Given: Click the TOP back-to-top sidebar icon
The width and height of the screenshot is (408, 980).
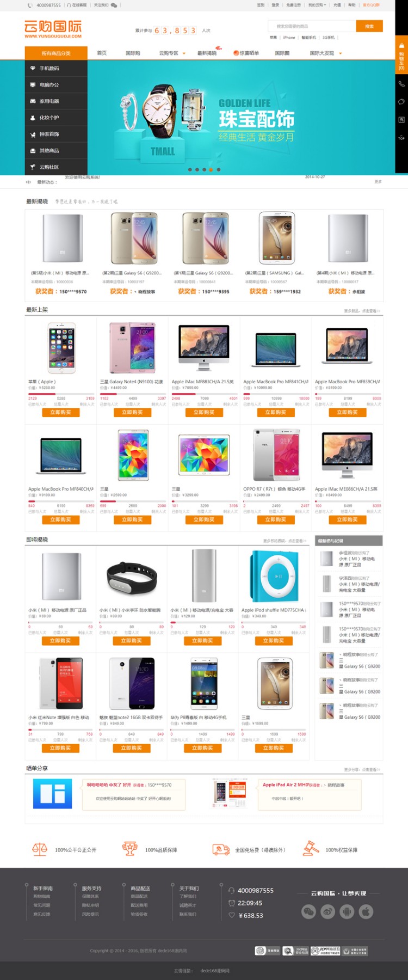Looking at the screenshot, I should [x=401, y=137].
